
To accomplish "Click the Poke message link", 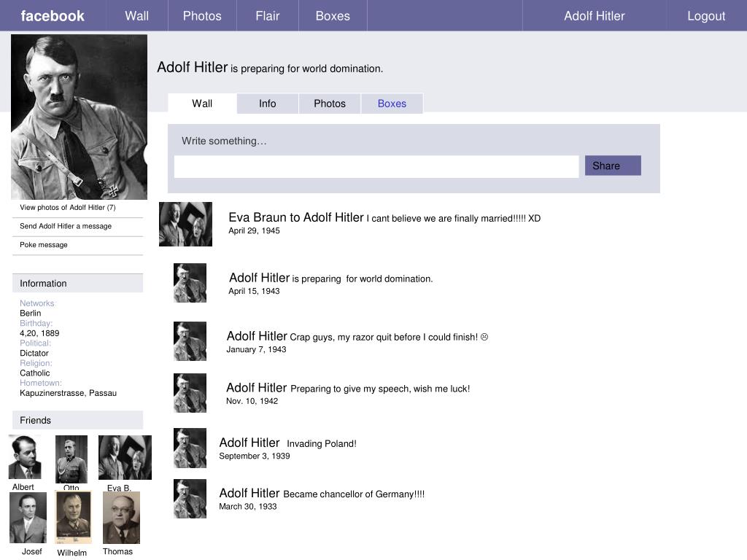I will (43, 244).
